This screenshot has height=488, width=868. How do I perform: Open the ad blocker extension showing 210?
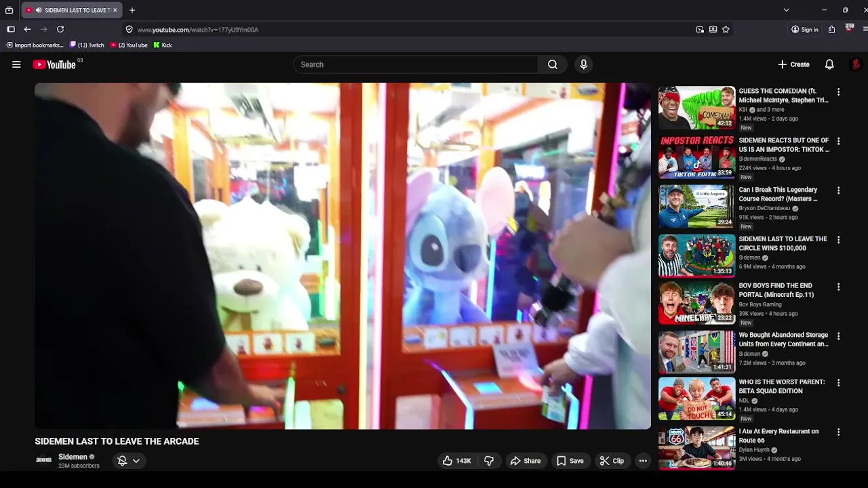click(x=849, y=28)
